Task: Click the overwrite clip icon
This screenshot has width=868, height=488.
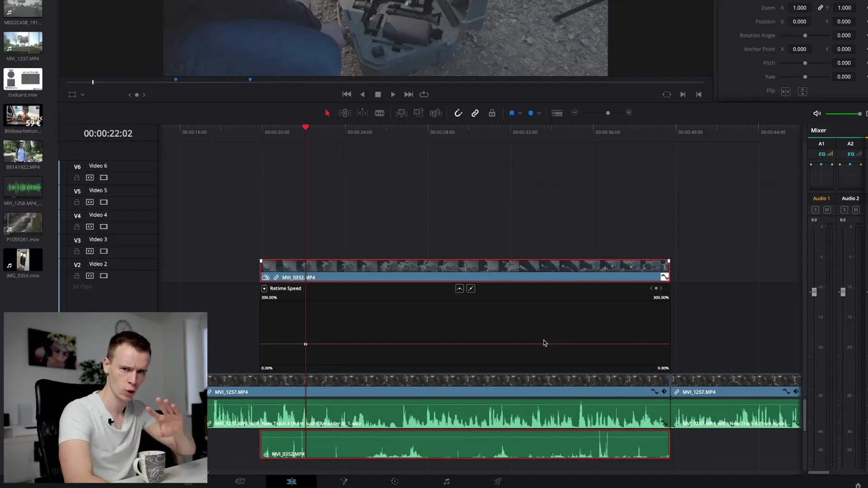Action: click(419, 113)
